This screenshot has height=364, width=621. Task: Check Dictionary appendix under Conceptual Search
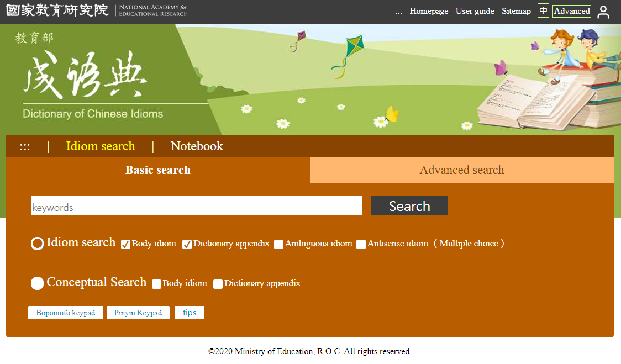218,284
